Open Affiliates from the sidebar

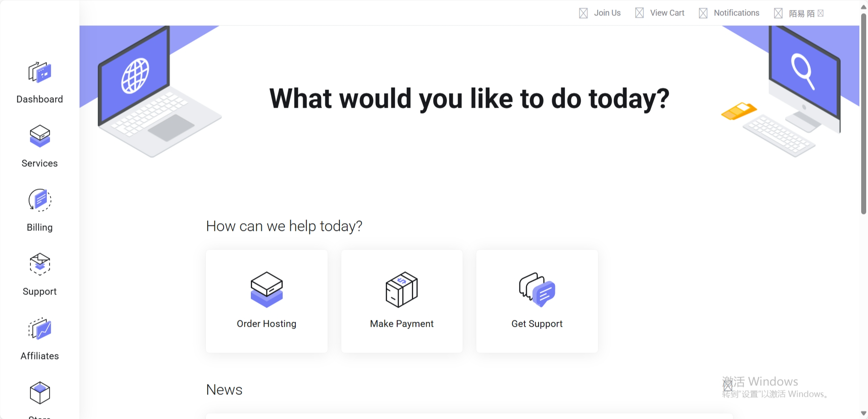coord(40,329)
